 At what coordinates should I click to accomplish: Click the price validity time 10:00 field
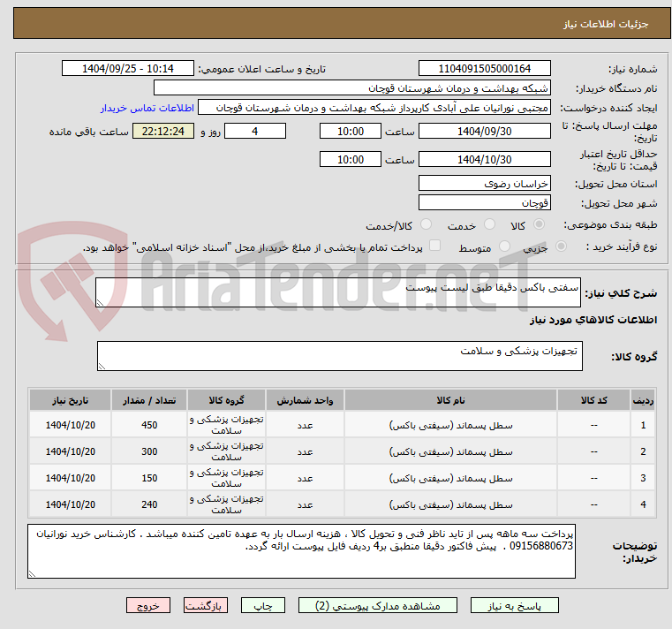tap(351, 159)
